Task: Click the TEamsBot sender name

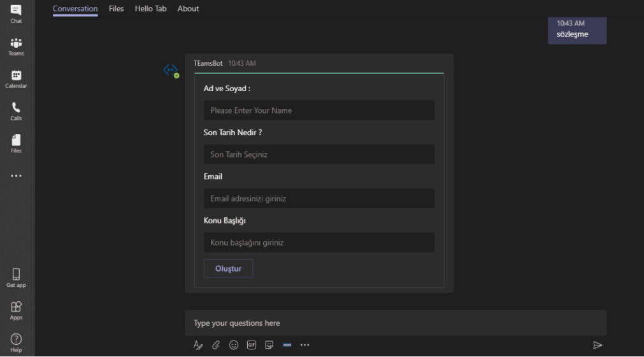Action: point(208,63)
